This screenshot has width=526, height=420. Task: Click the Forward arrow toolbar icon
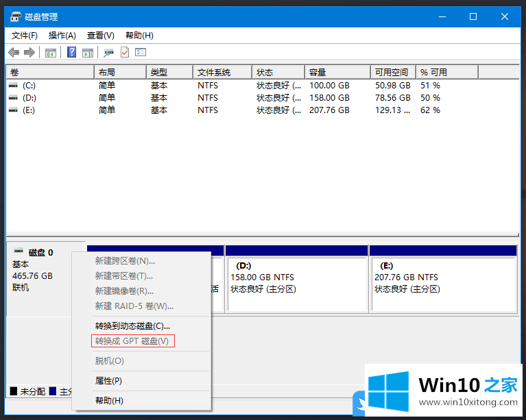coord(29,52)
